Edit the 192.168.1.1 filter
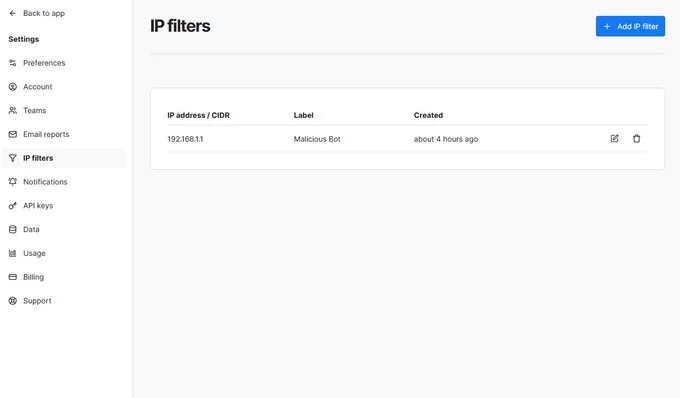The height and width of the screenshot is (398, 680). (x=615, y=139)
